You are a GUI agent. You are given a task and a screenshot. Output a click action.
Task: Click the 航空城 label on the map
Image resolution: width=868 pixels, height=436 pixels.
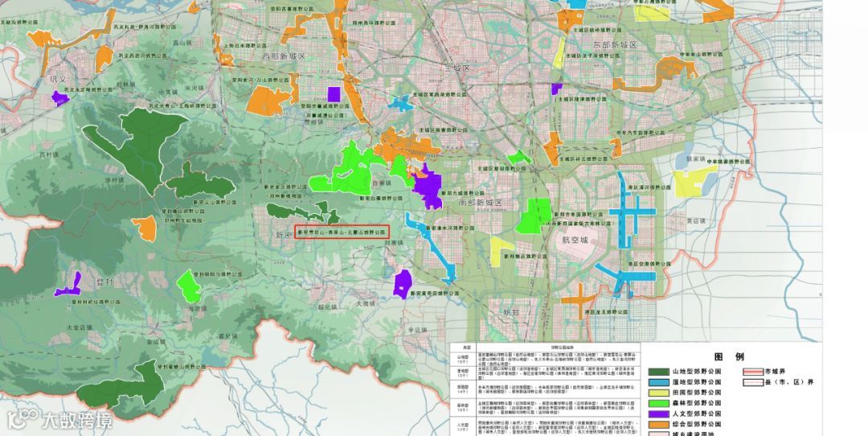[575, 240]
